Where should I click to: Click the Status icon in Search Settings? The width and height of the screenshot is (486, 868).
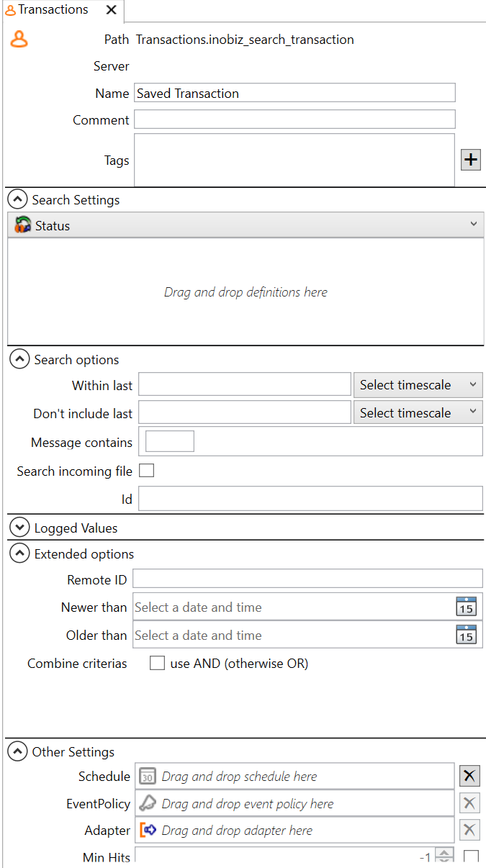click(23, 225)
